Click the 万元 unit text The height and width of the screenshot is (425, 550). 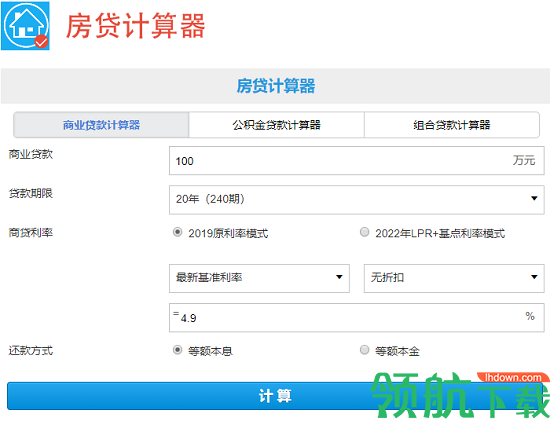point(524,160)
